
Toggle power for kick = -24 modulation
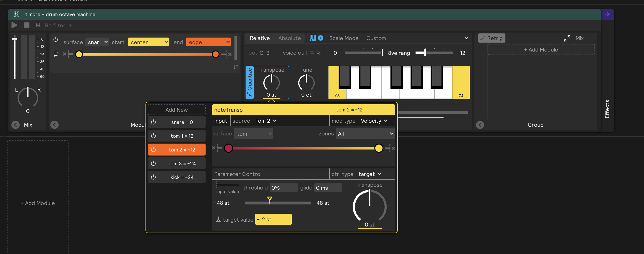click(x=153, y=177)
